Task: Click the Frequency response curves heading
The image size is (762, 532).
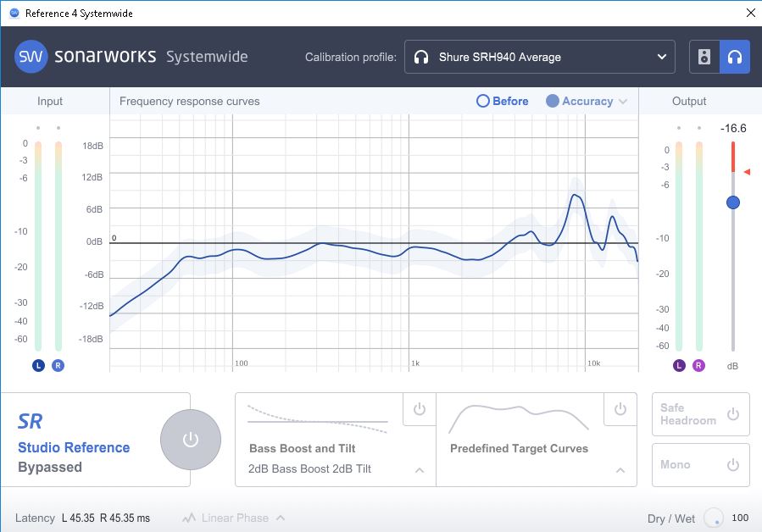Action: click(x=190, y=101)
